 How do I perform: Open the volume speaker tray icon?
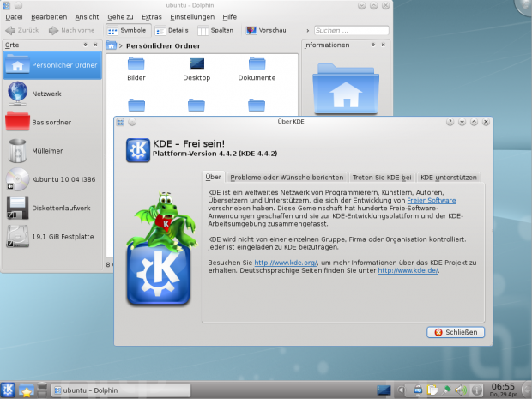(x=461, y=390)
